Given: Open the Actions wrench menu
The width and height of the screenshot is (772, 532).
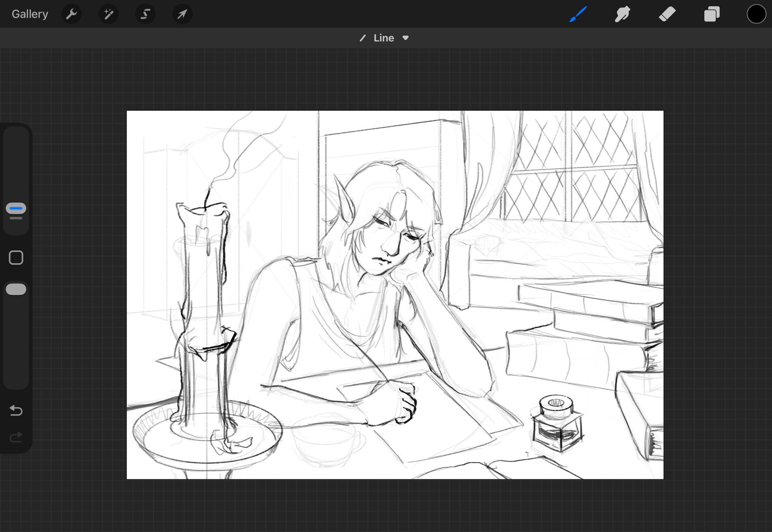Looking at the screenshot, I should point(71,14).
